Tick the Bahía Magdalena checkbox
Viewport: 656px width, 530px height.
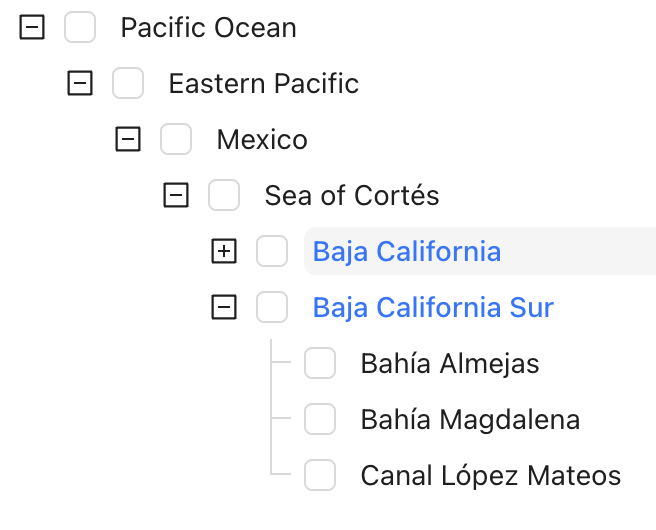320,420
